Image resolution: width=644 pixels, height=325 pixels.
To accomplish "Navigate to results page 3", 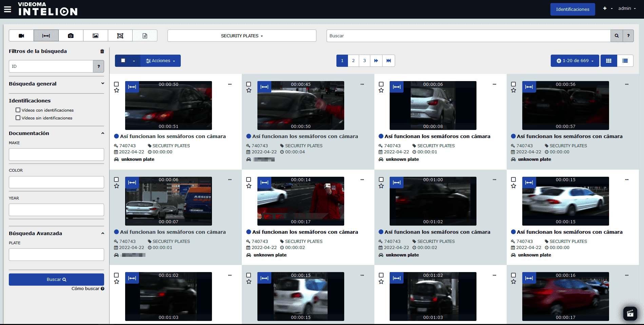I will 364,61.
